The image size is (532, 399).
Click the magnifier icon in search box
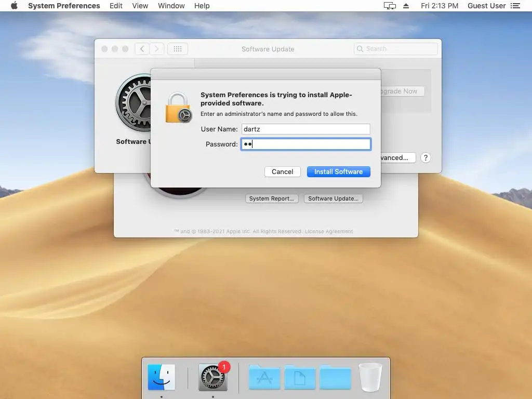[x=360, y=49]
